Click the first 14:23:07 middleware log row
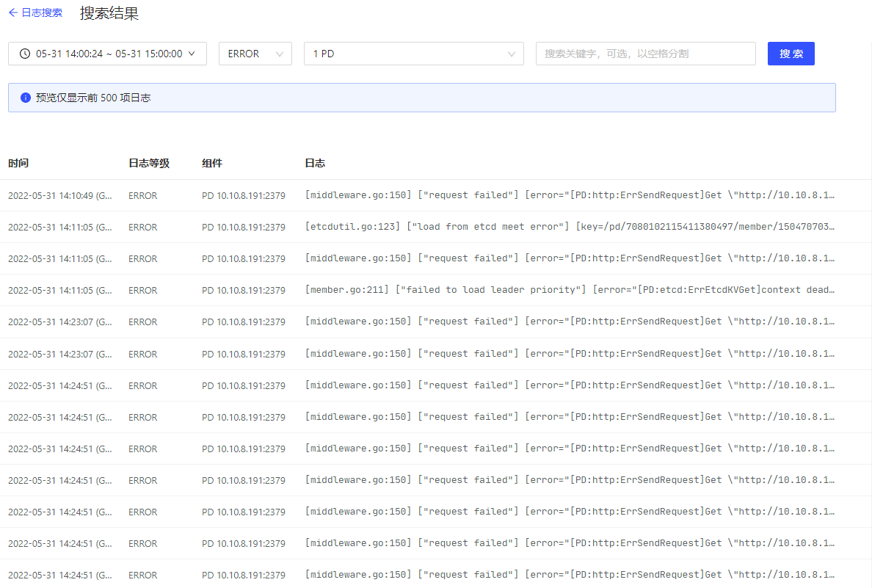872x588 pixels. click(570, 322)
